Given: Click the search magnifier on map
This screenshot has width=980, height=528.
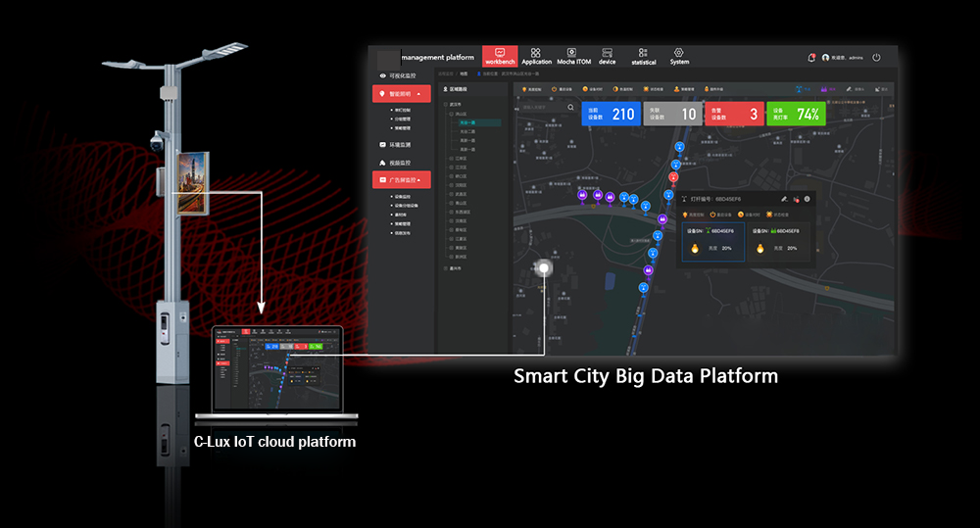Looking at the screenshot, I should 570,108.
